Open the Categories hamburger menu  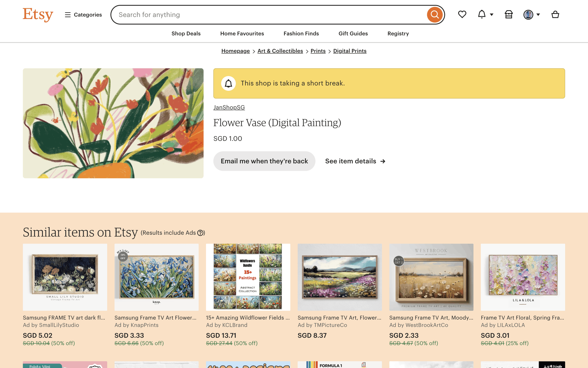(x=83, y=15)
